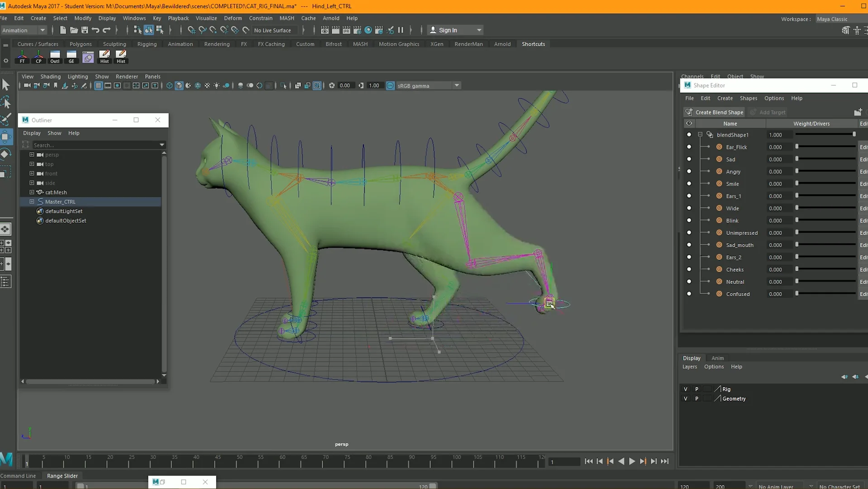Image resolution: width=868 pixels, height=489 pixels.
Task: Click the redo arrow icon
Action: point(106,30)
